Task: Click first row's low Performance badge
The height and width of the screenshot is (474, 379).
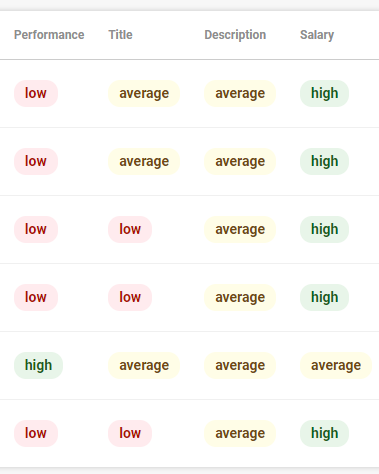Action: tap(36, 93)
